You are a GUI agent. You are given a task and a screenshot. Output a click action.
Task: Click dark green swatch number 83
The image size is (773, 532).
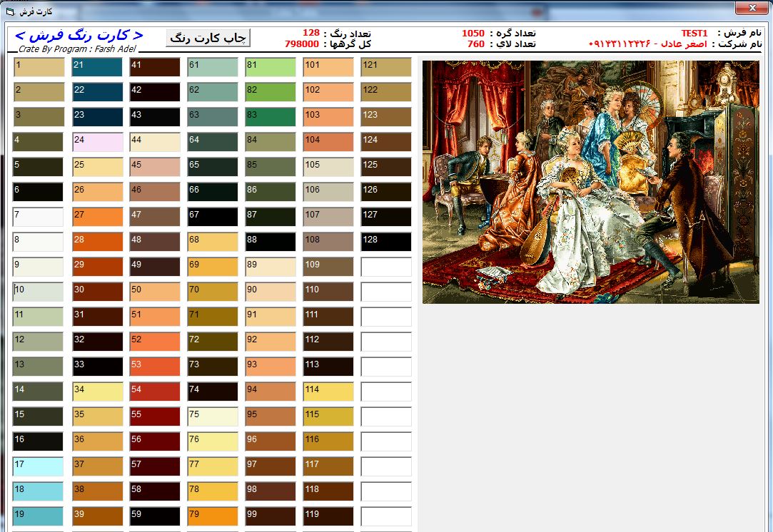[x=270, y=117]
